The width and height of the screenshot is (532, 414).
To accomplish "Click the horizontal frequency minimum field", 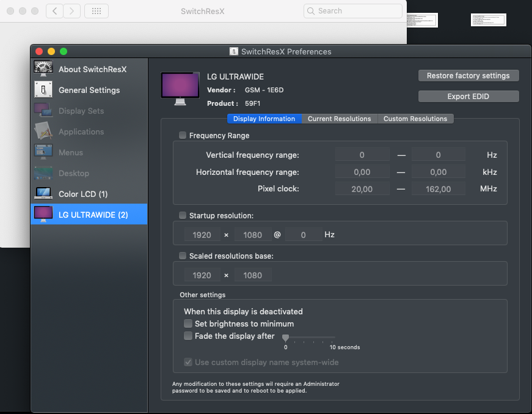I will pos(362,171).
